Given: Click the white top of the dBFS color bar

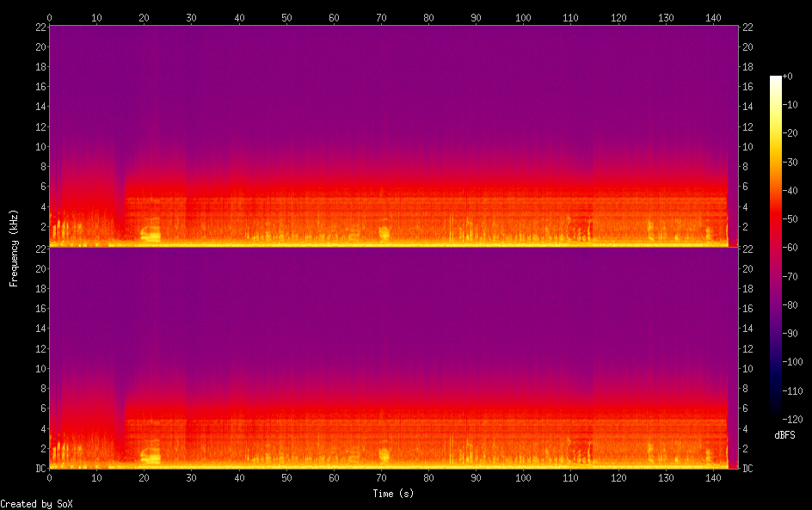Looking at the screenshot, I should [776, 78].
